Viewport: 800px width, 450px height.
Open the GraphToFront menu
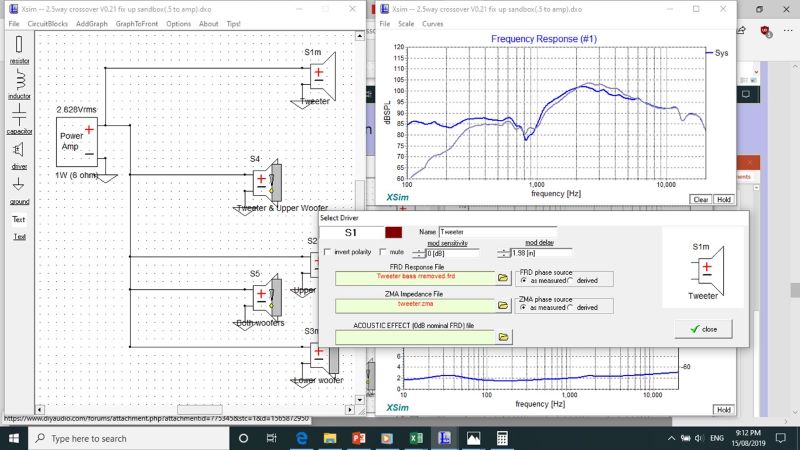pyautogui.click(x=137, y=24)
